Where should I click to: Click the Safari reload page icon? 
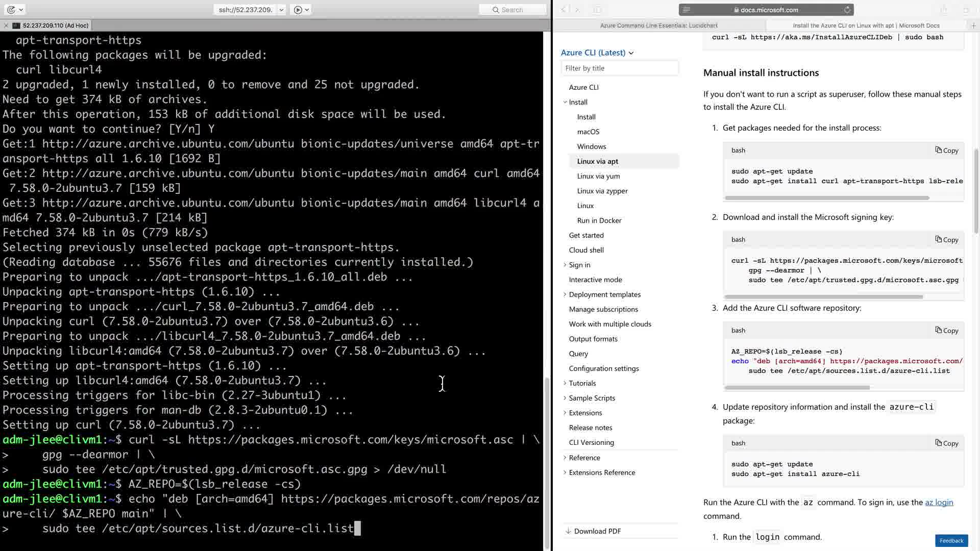point(847,10)
